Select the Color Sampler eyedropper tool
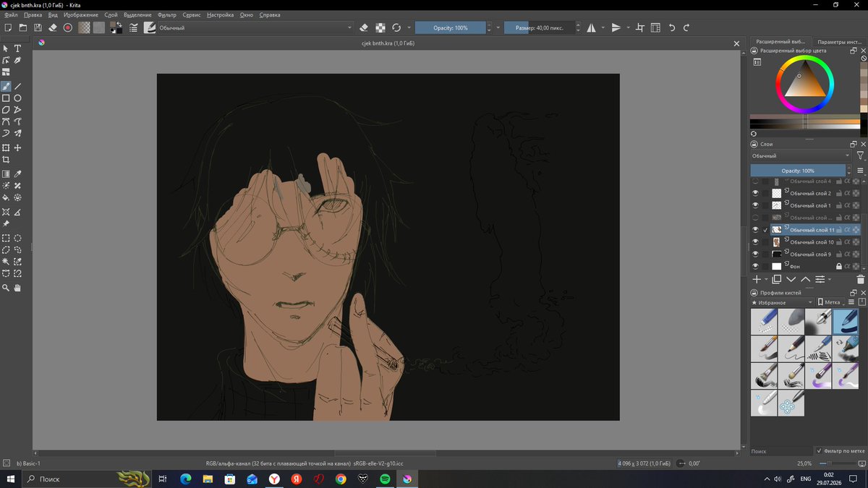 tap(18, 174)
